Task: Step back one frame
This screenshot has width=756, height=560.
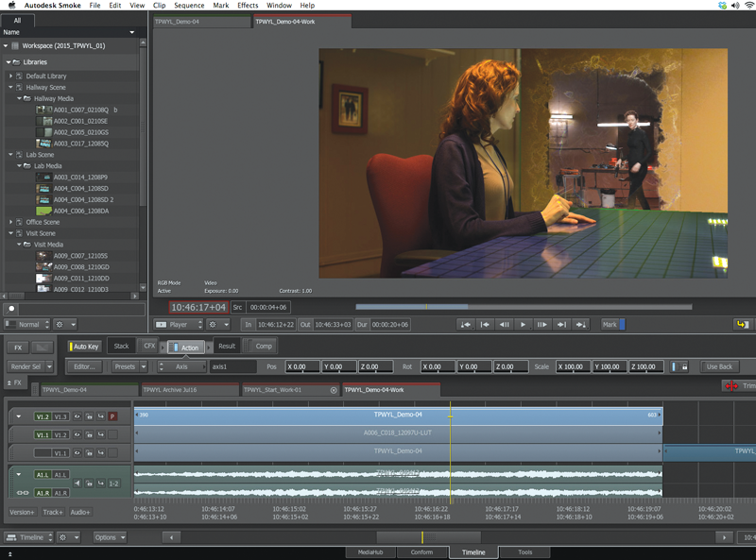Action: coord(504,325)
